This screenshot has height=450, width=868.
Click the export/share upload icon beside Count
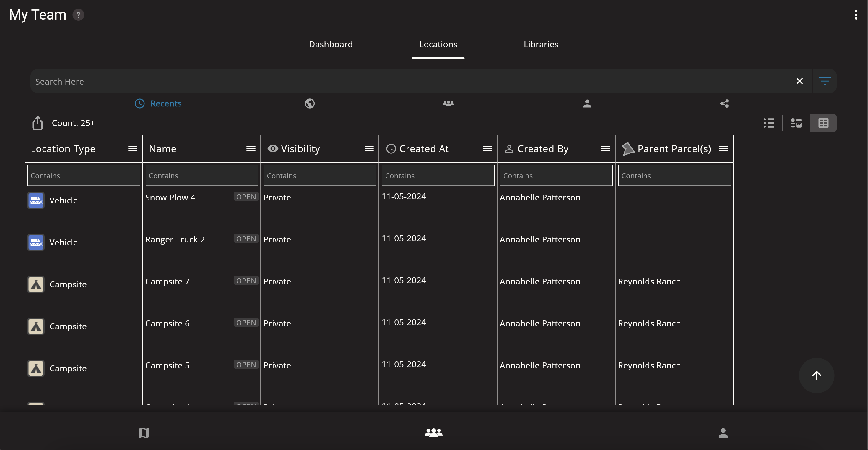click(38, 123)
